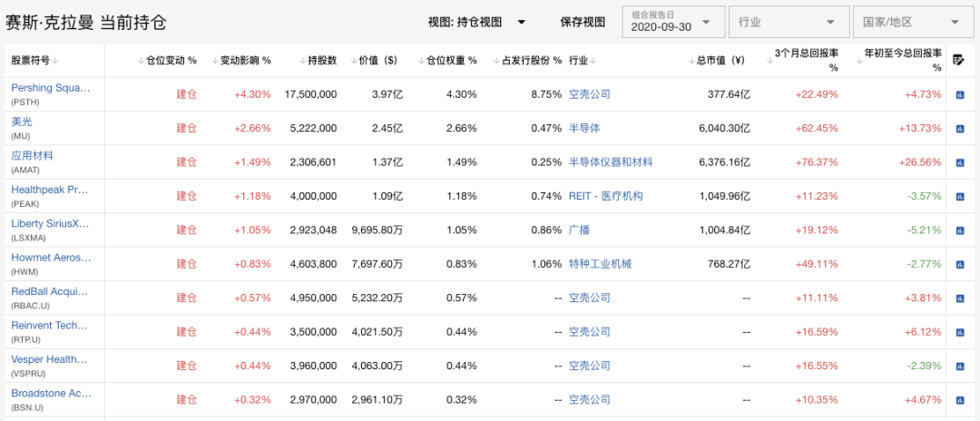Sort by 3个月总回报率 % column header

point(802,61)
